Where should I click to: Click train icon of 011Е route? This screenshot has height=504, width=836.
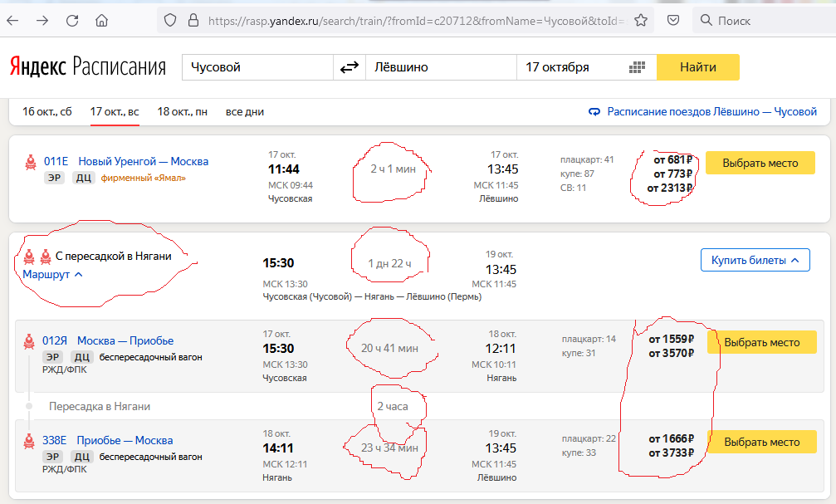click(x=31, y=162)
